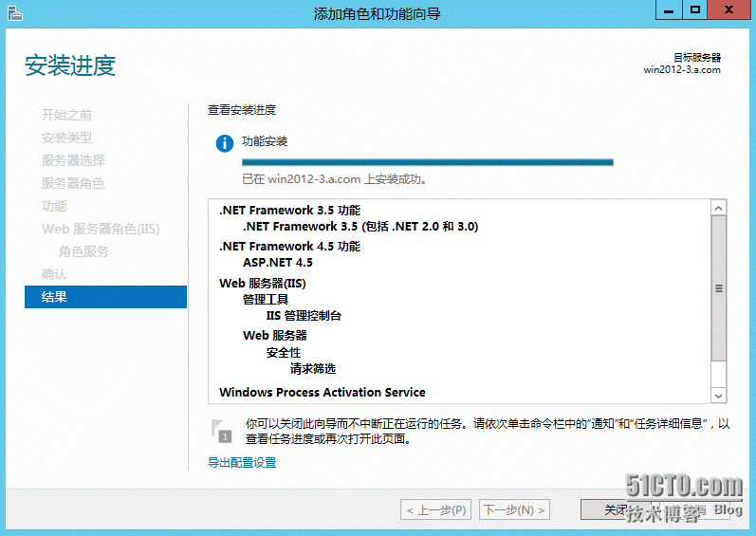Click the Windows Process Activation Service entry
Screen dimensions: 756x536
[323, 393]
